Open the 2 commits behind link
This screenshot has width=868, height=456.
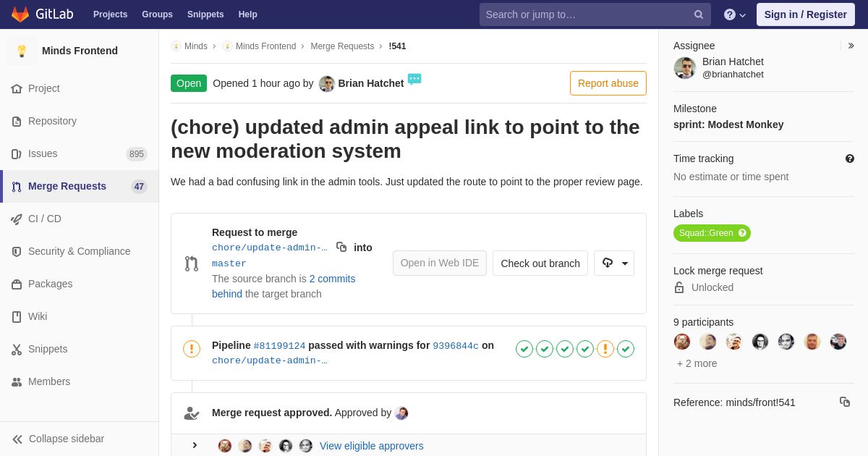[284, 286]
